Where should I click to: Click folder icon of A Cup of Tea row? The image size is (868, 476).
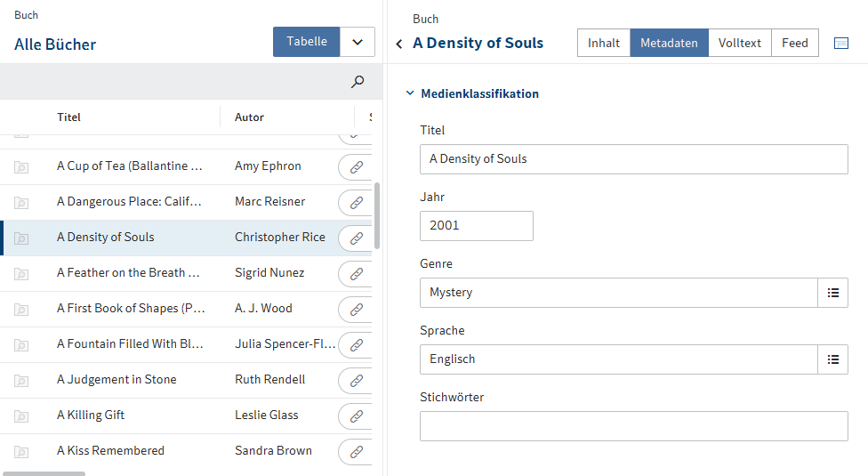21,167
